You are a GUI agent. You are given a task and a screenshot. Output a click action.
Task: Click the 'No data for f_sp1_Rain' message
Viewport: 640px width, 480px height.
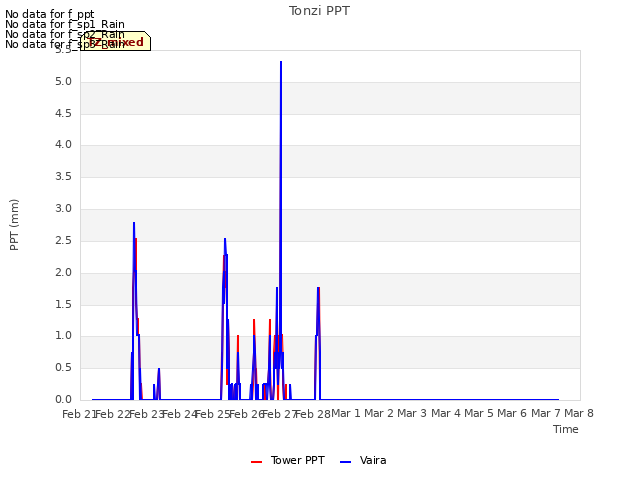65,24
